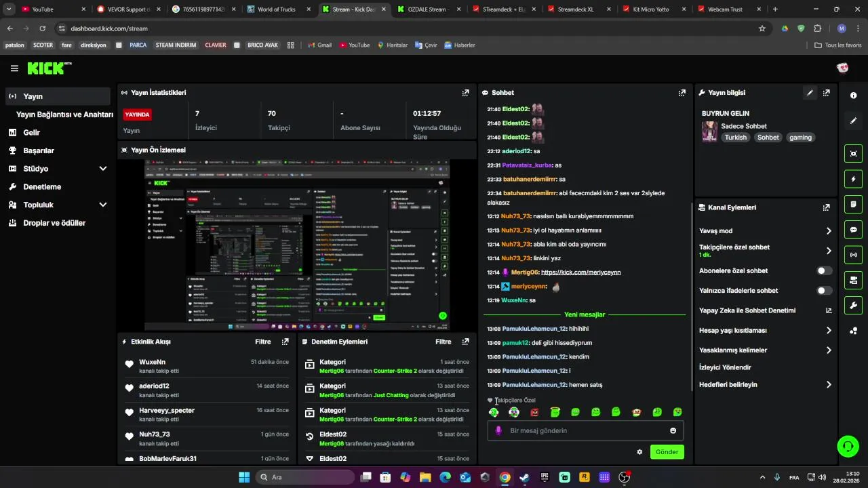
Task: Open the Gmail bookmark
Action: [x=319, y=45]
